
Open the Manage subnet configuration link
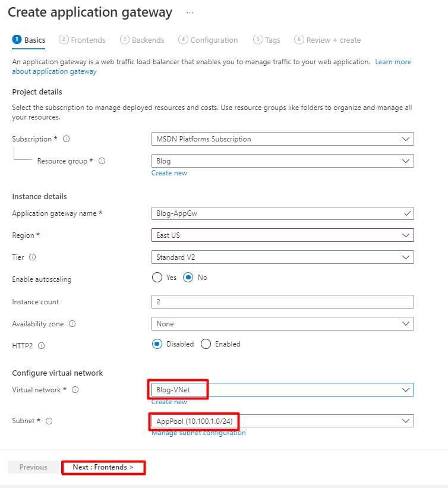[198, 433]
